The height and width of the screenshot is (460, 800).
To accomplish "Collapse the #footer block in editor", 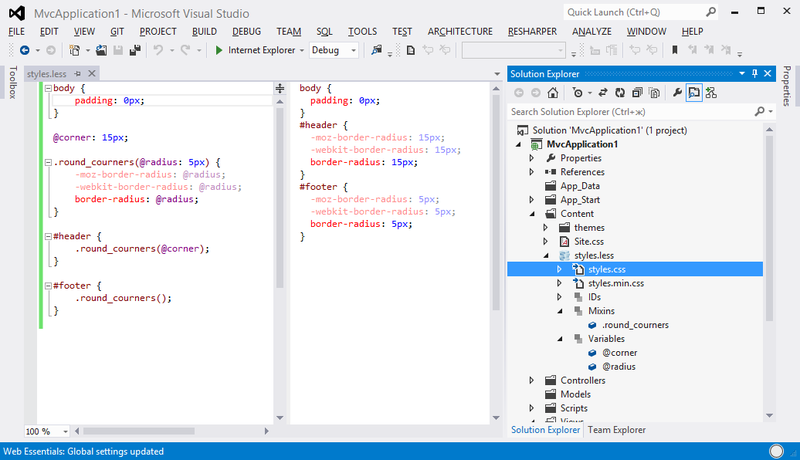I will pyautogui.click(x=48, y=286).
